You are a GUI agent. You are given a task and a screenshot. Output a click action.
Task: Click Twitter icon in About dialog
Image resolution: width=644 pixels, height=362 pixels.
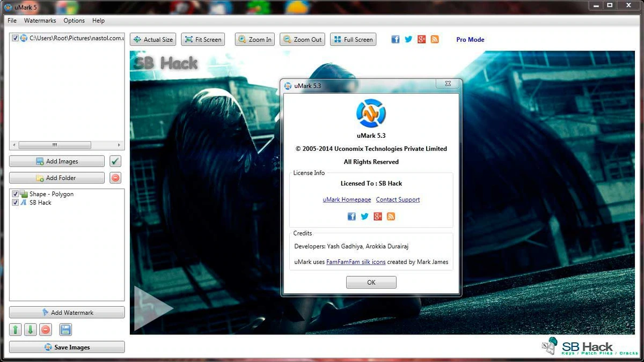pos(365,216)
